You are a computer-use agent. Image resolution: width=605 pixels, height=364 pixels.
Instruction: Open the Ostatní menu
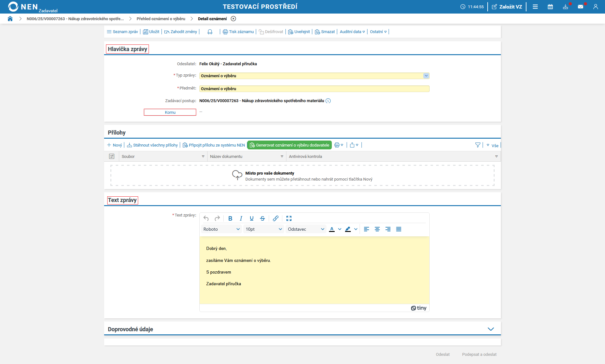pyautogui.click(x=378, y=32)
